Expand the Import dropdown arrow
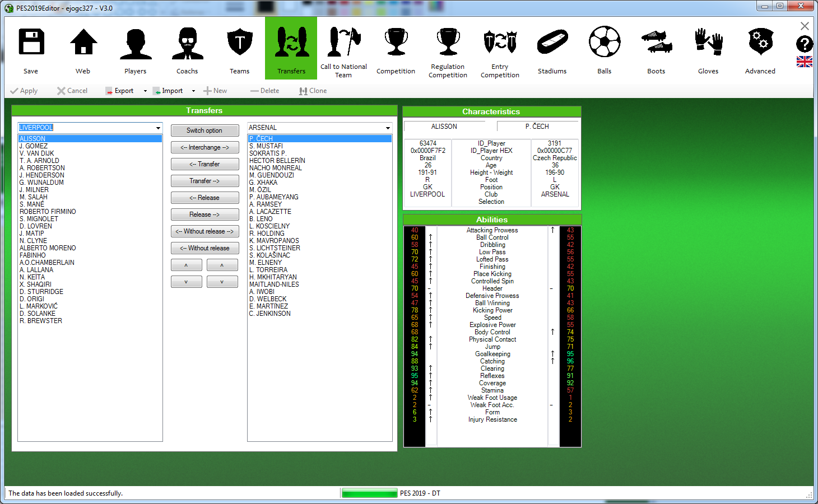Screen dimensions: 818x504 pyautogui.click(x=193, y=91)
